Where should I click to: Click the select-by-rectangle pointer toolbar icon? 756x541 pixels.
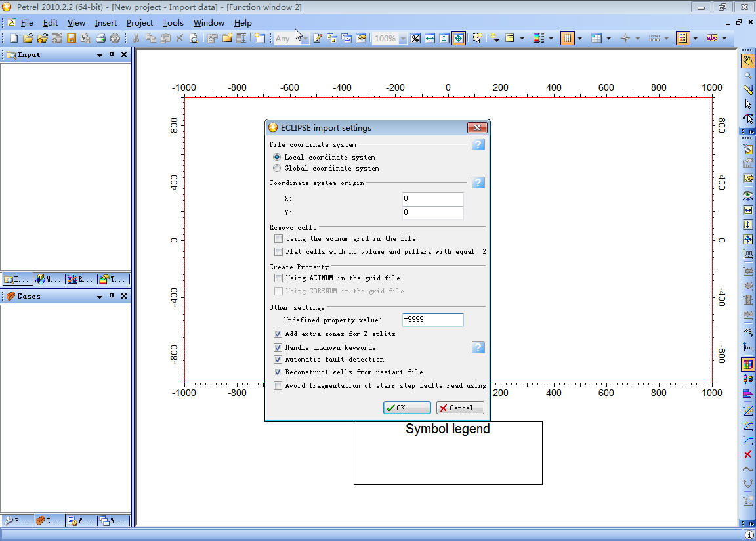coord(477,39)
